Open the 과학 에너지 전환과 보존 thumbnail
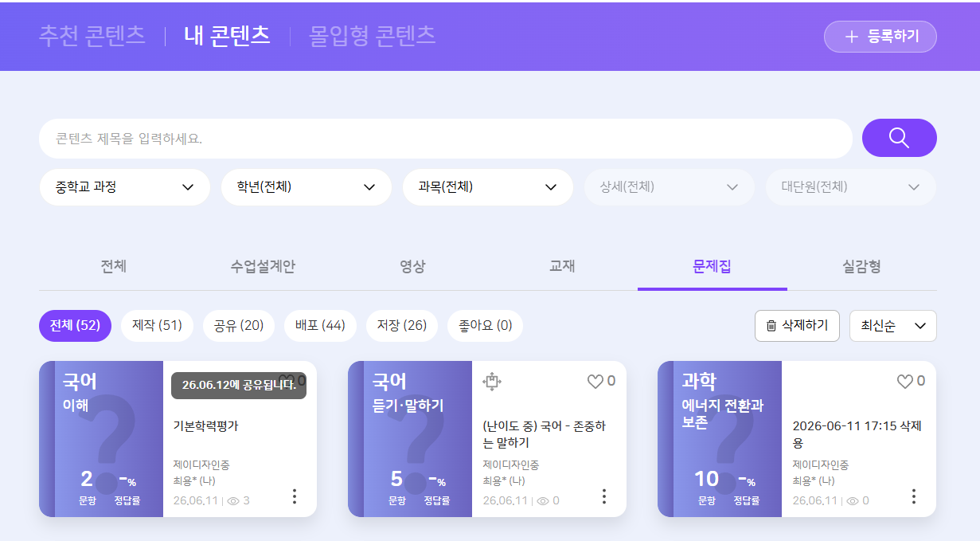This screenshot has height=541, width=980. click(x=720, y=439)
